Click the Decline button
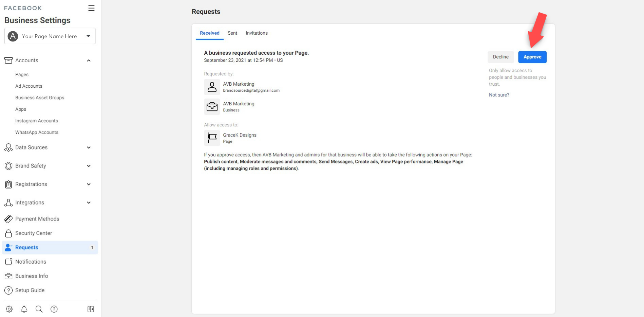This screenshot has width=644, height=317. (x=501, y=57)
